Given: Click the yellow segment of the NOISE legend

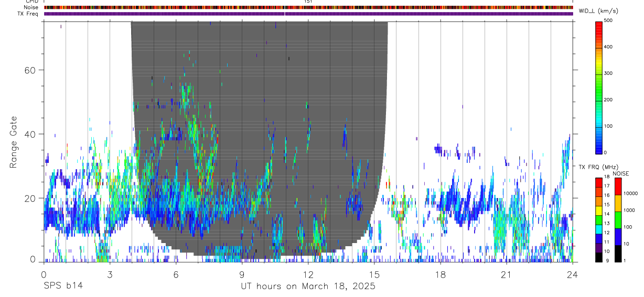Looking at the screenshot, I should coord(618,203).
